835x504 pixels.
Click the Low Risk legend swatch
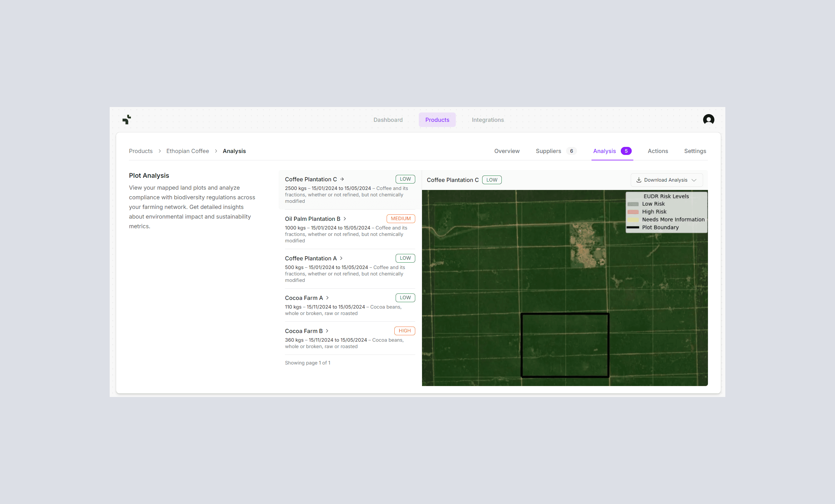pos(633,204)
